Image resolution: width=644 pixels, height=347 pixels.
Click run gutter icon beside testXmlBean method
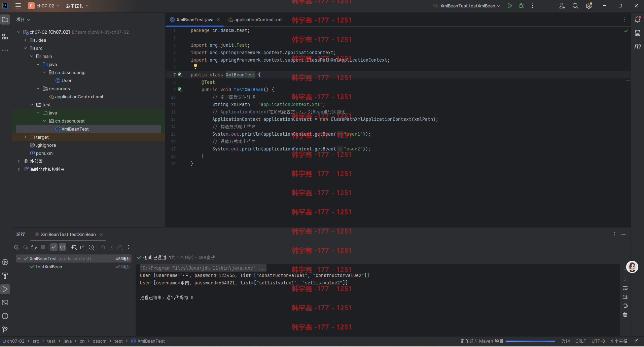click(x=180, y=90)
